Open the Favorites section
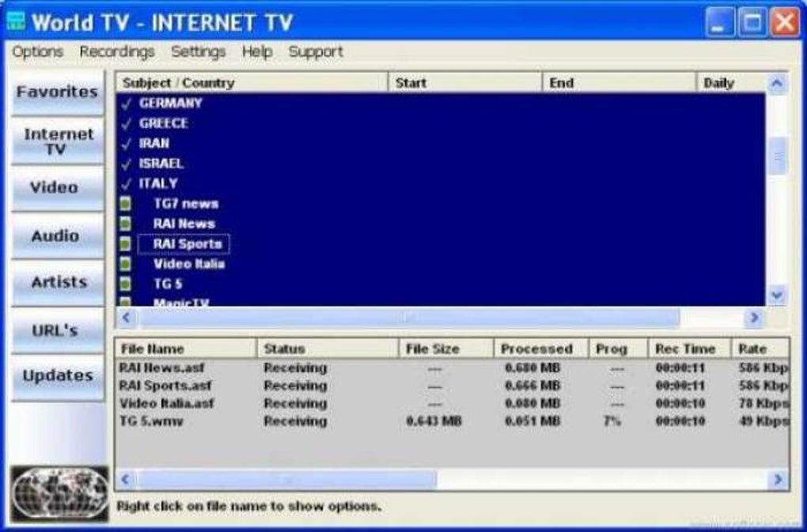The height and width of the screenshot is (532, 807). 58,92
